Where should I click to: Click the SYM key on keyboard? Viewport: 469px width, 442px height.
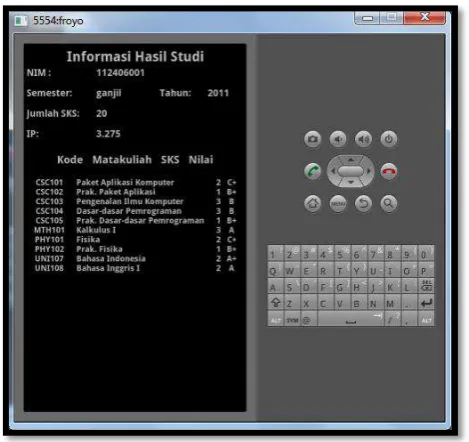(x=292, y=320)
